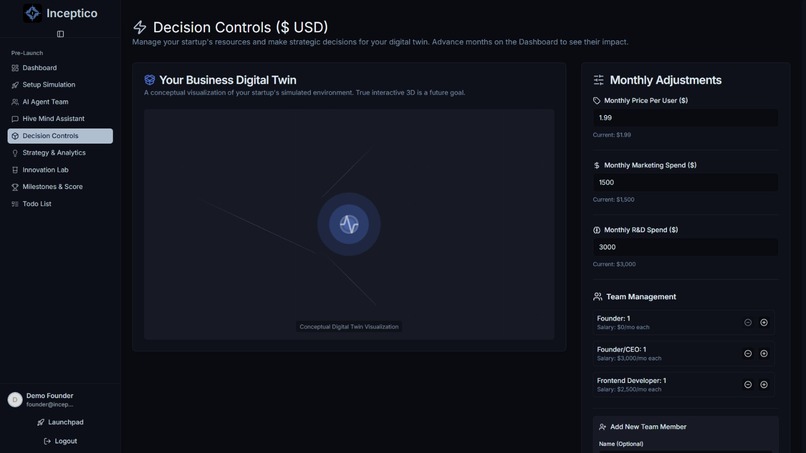806x453 pixels.
Task: Open Setup Simulation page
Action: (x=60, y=85)
